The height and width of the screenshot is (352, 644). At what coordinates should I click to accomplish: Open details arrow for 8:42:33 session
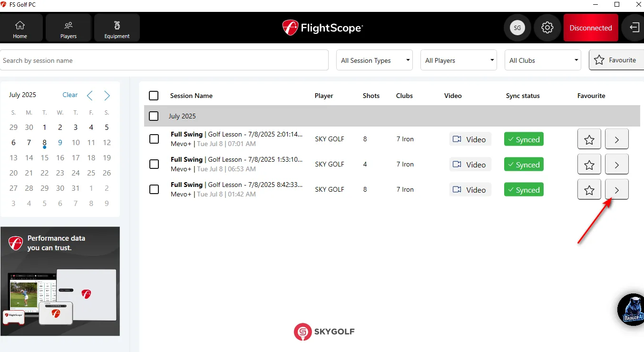616,190
